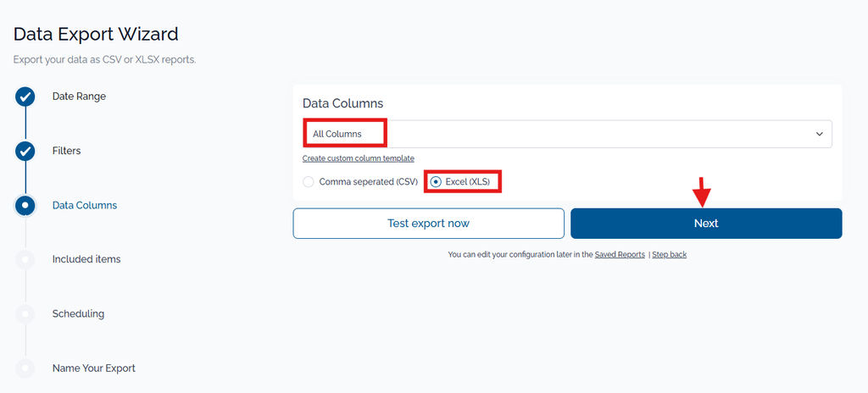
Task: Select the Comma seperated (CSV) radio button
Action: click(309, 181)
